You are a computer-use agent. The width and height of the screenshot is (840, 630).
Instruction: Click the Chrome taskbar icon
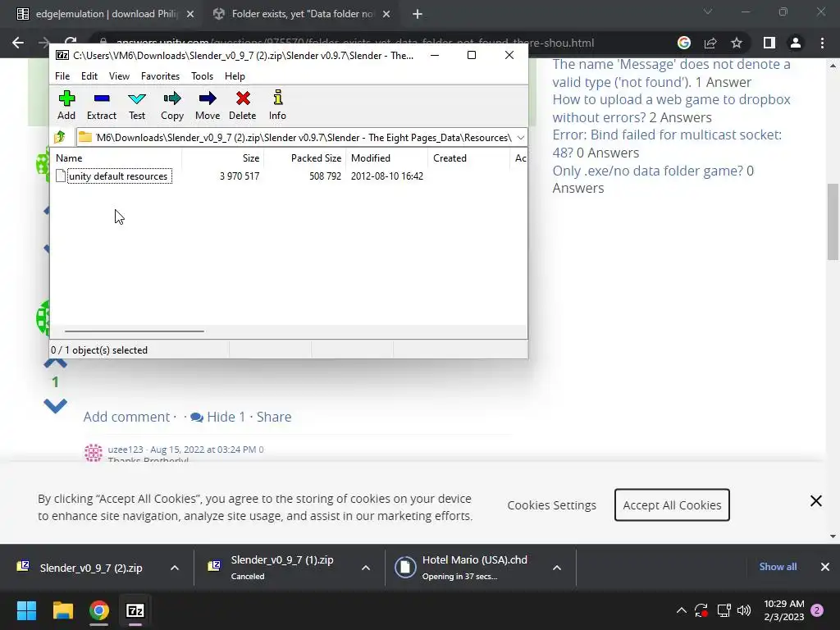coord(99,610)
